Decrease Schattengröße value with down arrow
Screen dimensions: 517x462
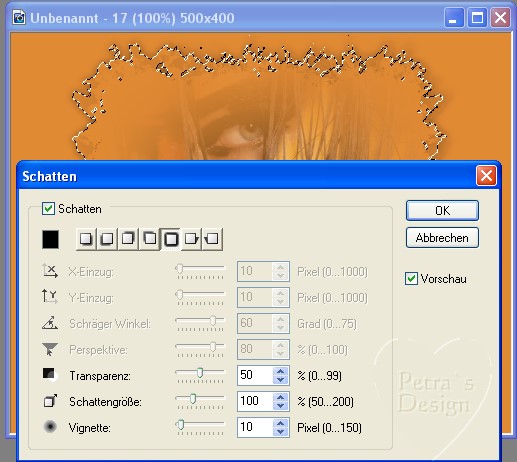pyautogui.click(x=280, y=406)
